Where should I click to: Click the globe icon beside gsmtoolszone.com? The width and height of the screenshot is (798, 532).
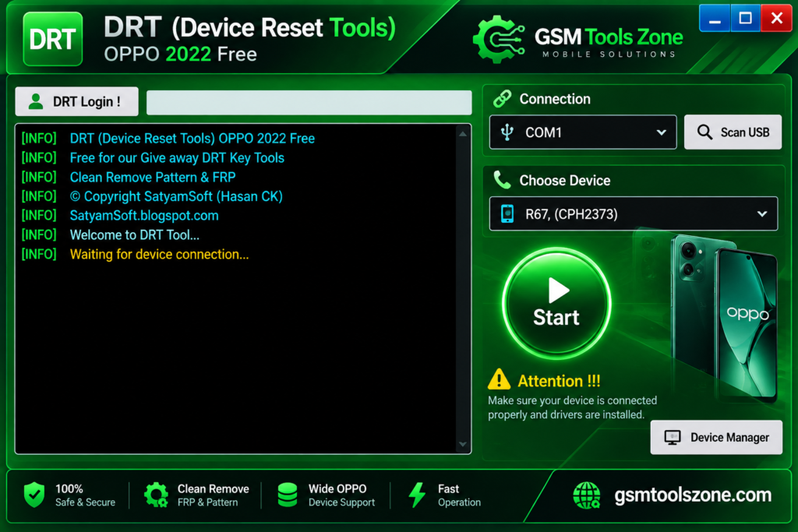pos(587,495)
